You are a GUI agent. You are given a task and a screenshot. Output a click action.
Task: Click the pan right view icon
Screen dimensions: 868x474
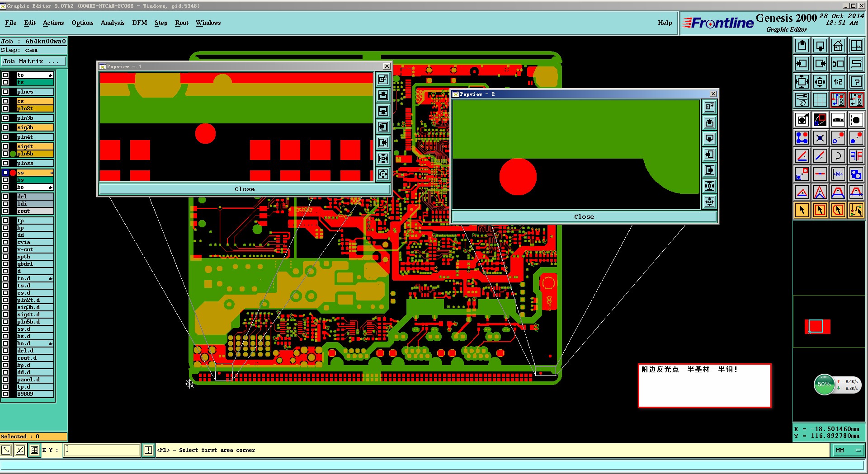[x=820, y=64]
